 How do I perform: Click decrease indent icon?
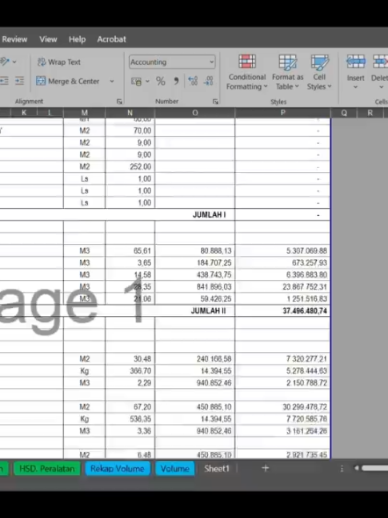(x=4, y=81)
